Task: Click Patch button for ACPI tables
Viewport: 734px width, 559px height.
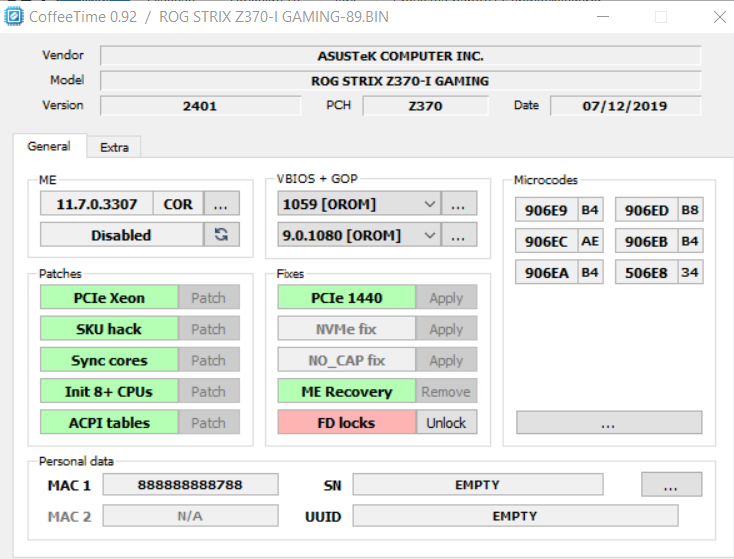Action: 209,422
